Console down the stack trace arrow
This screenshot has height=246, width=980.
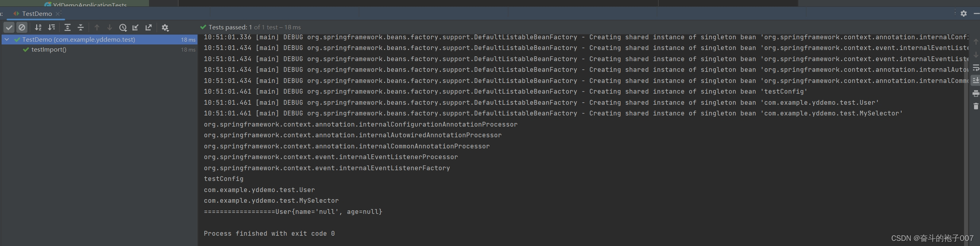point(976,55)
